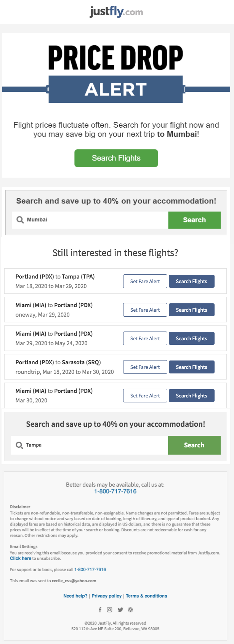Click Search next to Tampa field
This screenshot has width=234, height=644.
click(194, 445)
